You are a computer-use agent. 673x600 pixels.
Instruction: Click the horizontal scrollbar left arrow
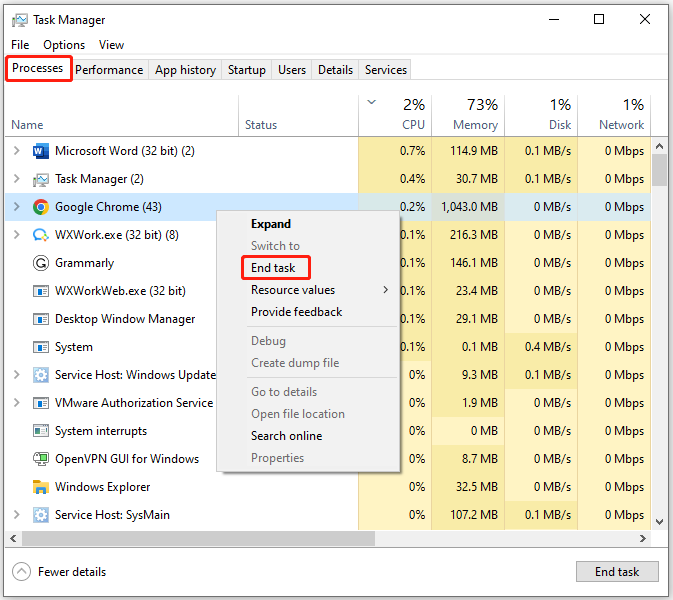click(x=13, y=538)
